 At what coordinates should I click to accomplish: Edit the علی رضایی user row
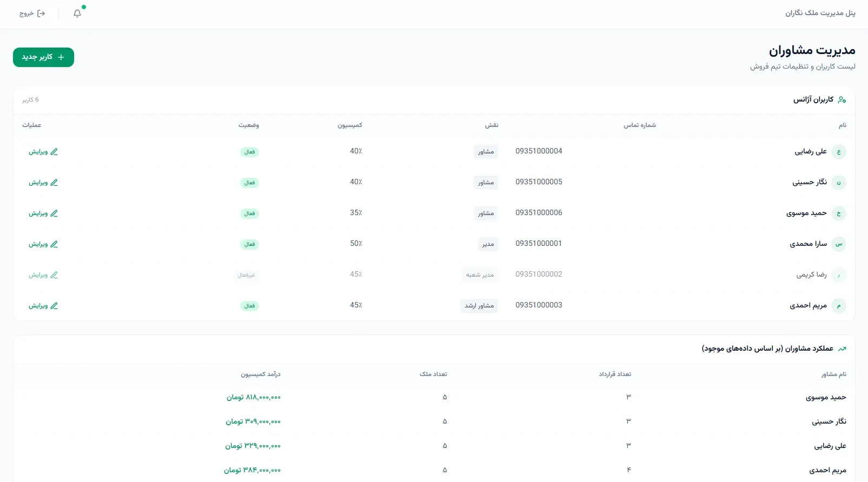tap(43, 152)
